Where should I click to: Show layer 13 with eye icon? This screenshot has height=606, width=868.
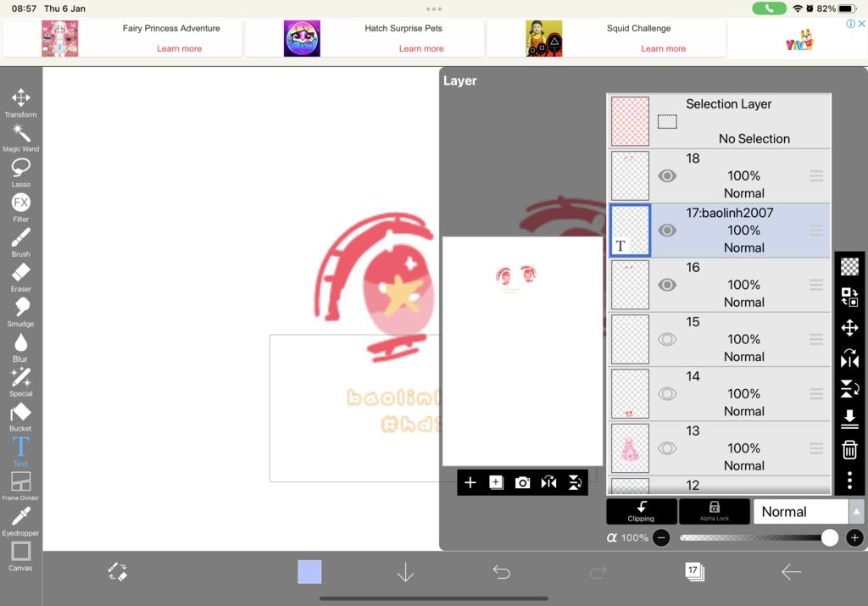coord(667,448)
